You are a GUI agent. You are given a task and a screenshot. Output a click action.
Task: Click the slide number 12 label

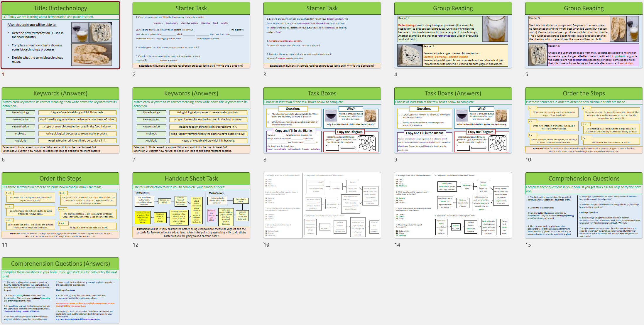(x=136, y=245)
